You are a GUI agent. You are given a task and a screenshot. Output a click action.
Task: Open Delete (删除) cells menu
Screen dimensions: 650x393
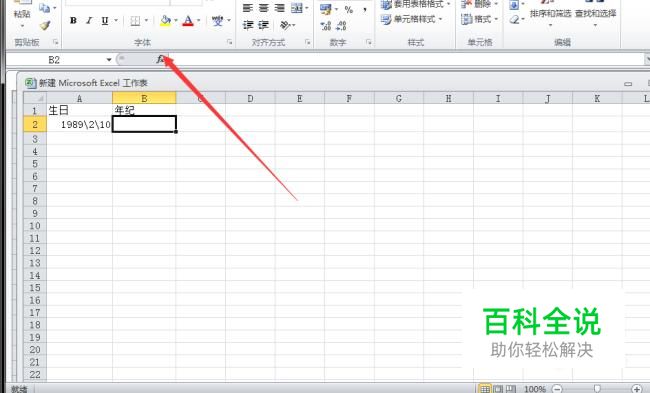[480, 4]
